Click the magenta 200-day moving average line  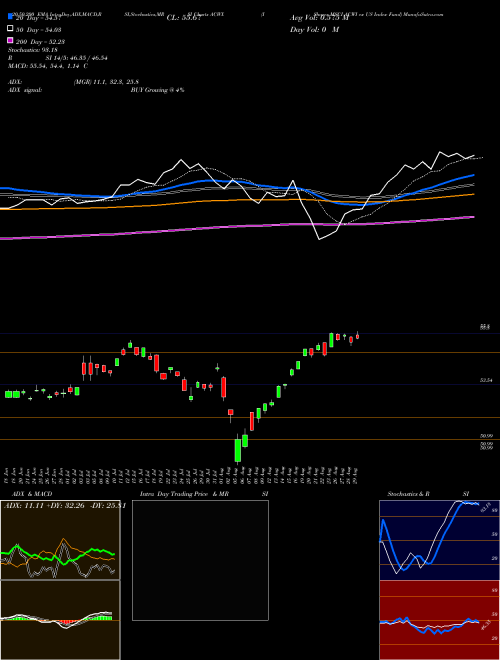(x=236, y=226)
